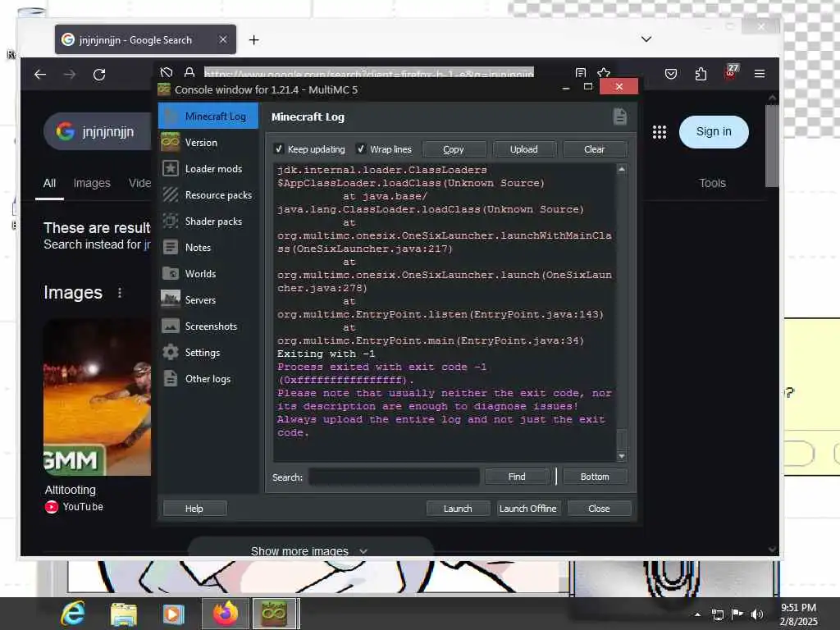Open Images section more options menu

point(120,293)
